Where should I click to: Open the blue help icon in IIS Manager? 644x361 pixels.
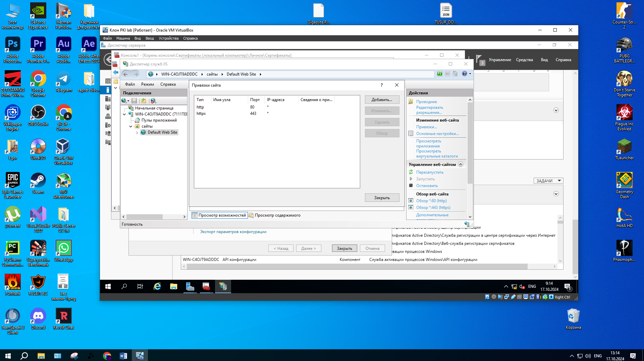click(464, 74)
